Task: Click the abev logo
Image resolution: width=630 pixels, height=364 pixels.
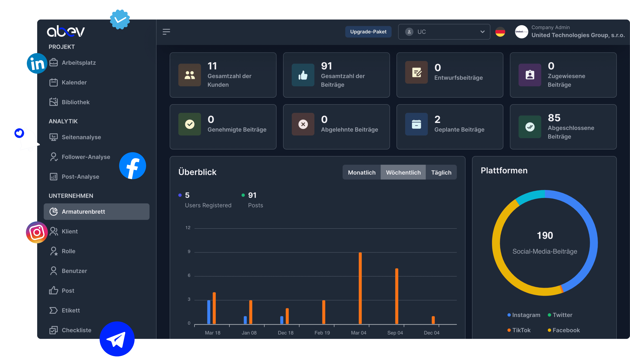Action: coord(66,31)
